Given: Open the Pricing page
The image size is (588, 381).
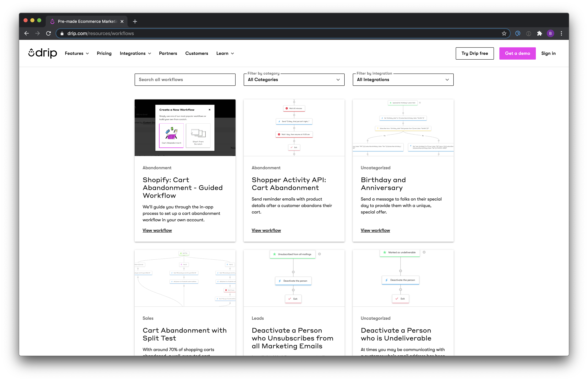Looking at the screenshot, I should pos(104,53).
